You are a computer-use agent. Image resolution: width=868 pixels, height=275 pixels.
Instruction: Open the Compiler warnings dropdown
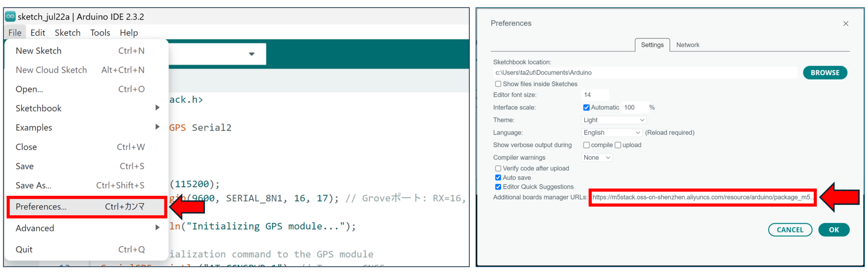(x=596, y=158)
